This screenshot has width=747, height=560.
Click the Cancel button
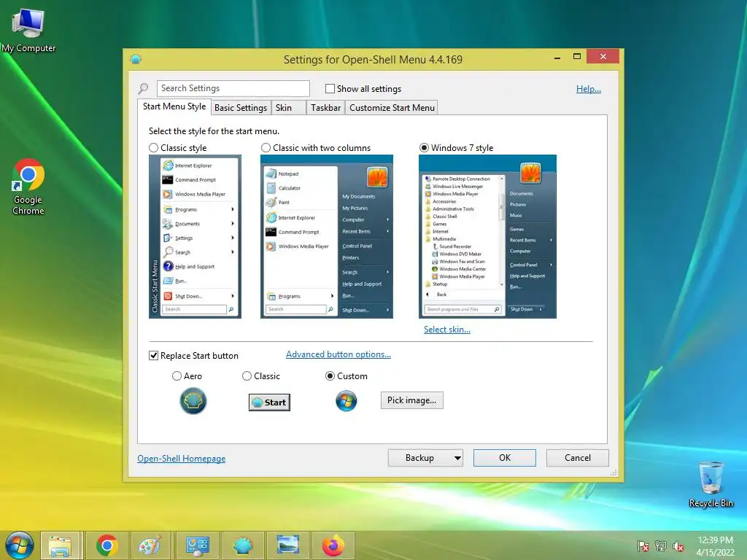coord(578,458)
